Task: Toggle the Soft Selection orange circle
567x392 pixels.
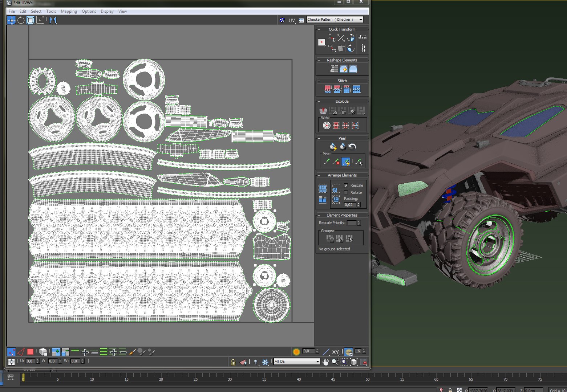Action: pyautogui.click(x=296, y=352)
